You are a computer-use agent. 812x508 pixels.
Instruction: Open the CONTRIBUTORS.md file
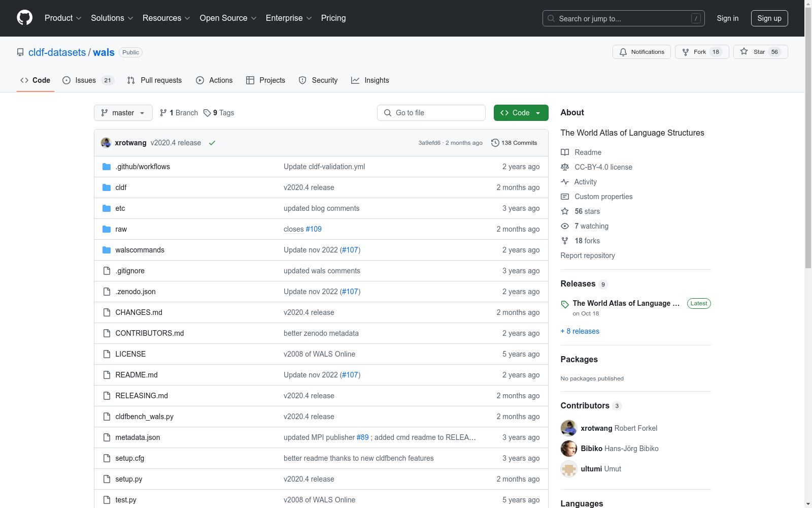click(x=150, y=333)
